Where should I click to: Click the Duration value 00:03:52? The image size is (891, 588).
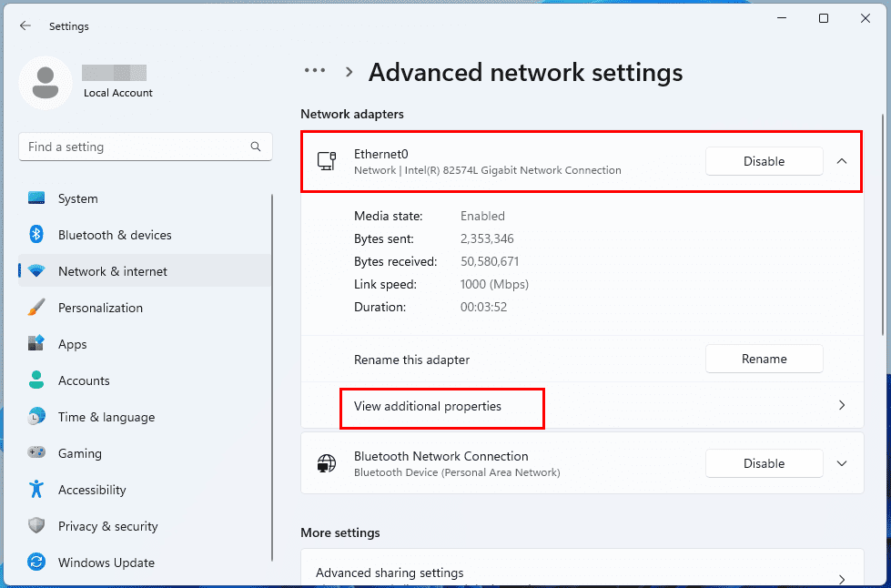pos(483,307)
